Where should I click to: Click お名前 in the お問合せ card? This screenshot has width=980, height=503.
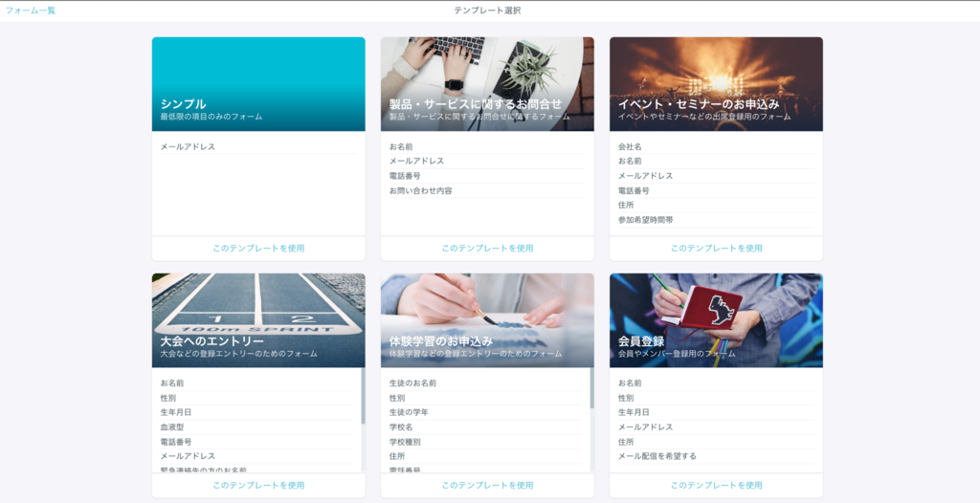[x=401, y=147]
